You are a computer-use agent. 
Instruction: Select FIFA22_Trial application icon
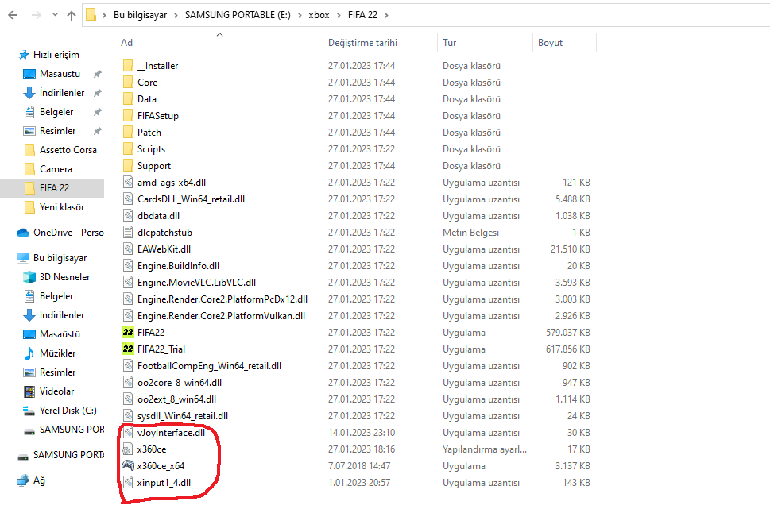pos(128,349)
